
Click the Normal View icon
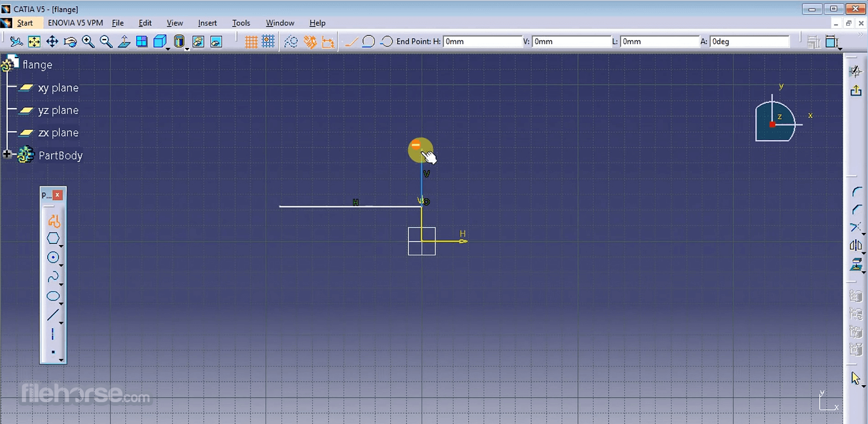124,41
